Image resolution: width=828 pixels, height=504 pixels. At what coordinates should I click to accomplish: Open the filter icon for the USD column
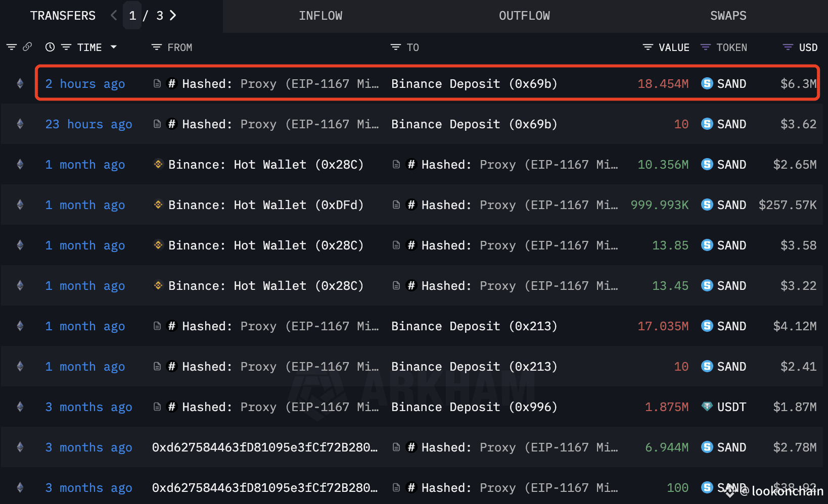point(788,47)
